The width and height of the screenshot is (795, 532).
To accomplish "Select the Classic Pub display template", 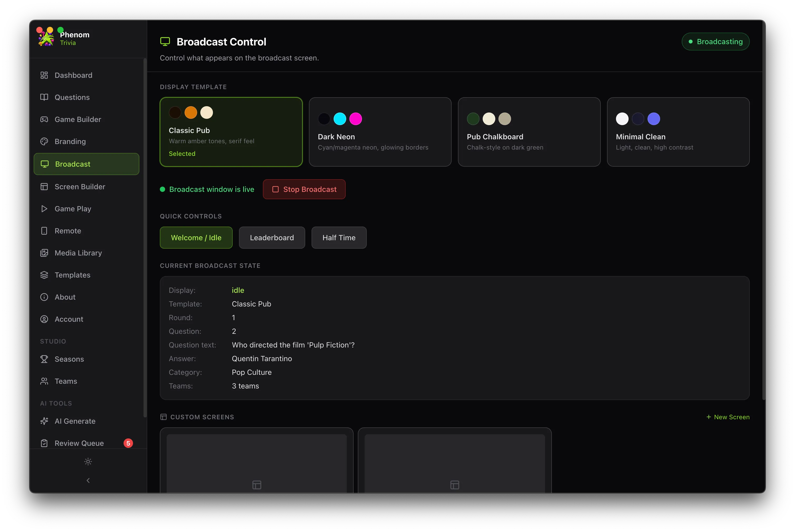I will pos(231,132).
